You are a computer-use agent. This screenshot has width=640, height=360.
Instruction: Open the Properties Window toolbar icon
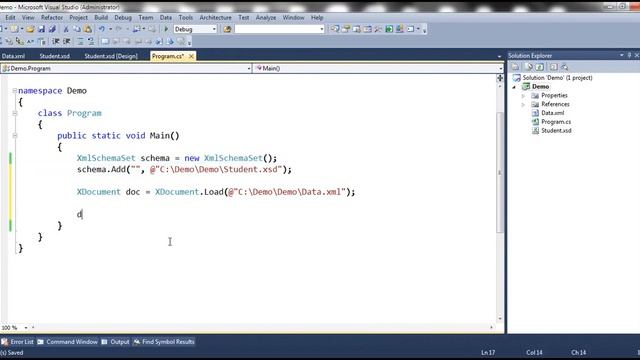pyautogui.click(x=346, y=29)
